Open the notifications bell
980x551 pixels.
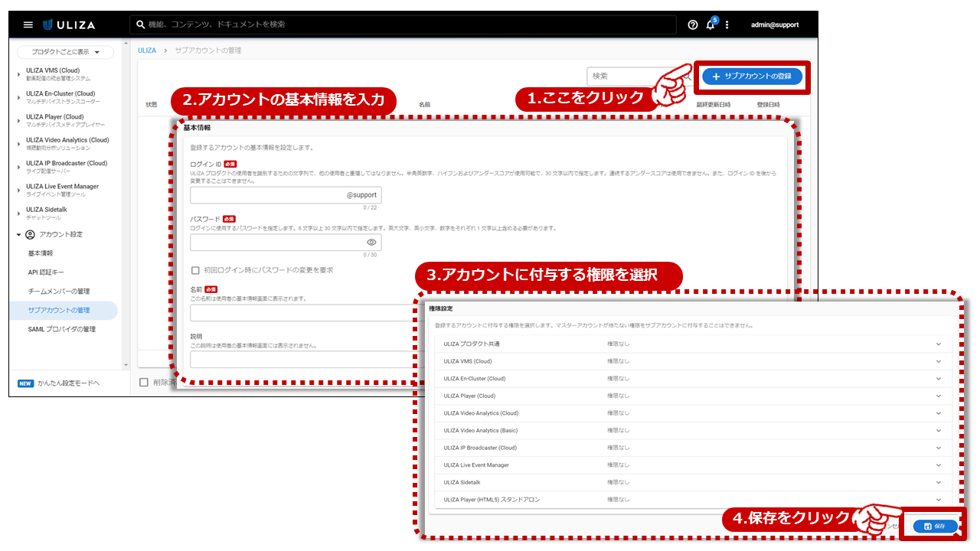pyautogui.click(x=710, y=24)
